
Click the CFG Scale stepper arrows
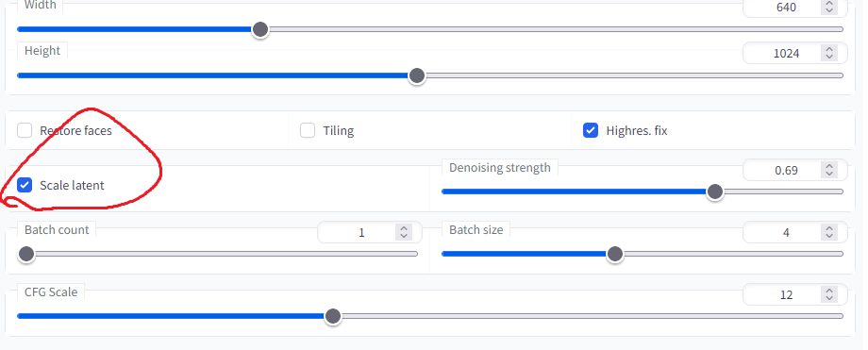(828, 294)
